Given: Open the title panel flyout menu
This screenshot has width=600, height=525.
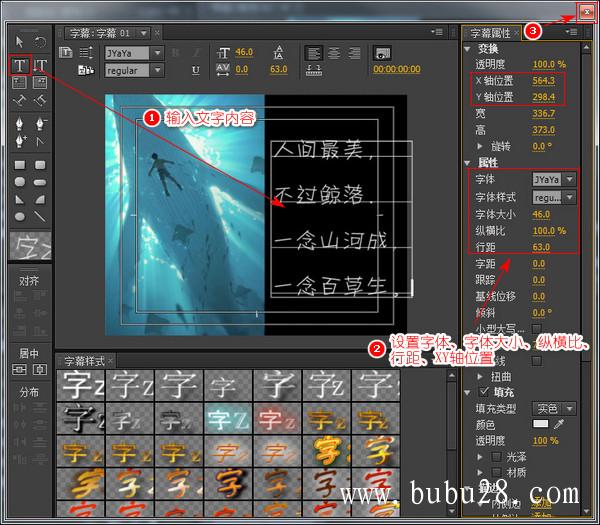Looking at the screenshot, I should [437, 32].
